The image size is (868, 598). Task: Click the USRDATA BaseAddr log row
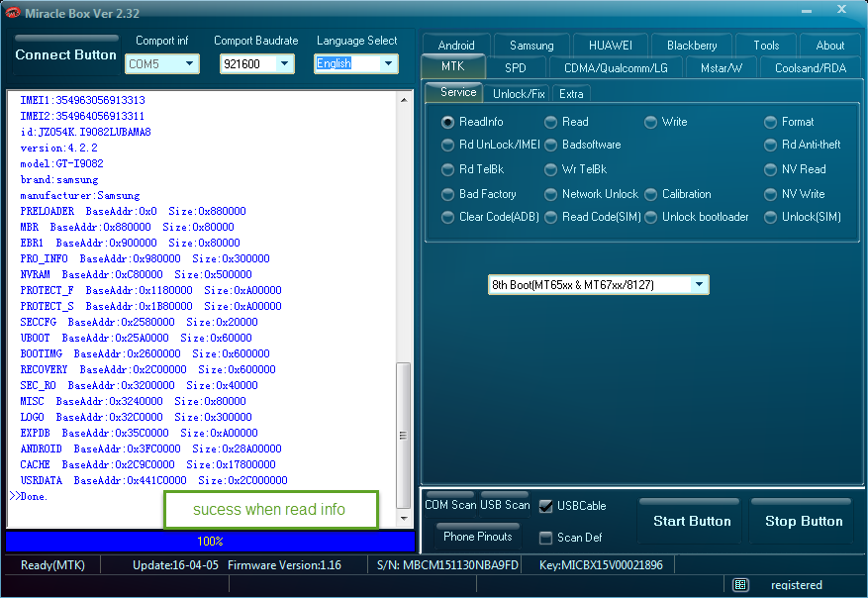click(x=153, y=480)
